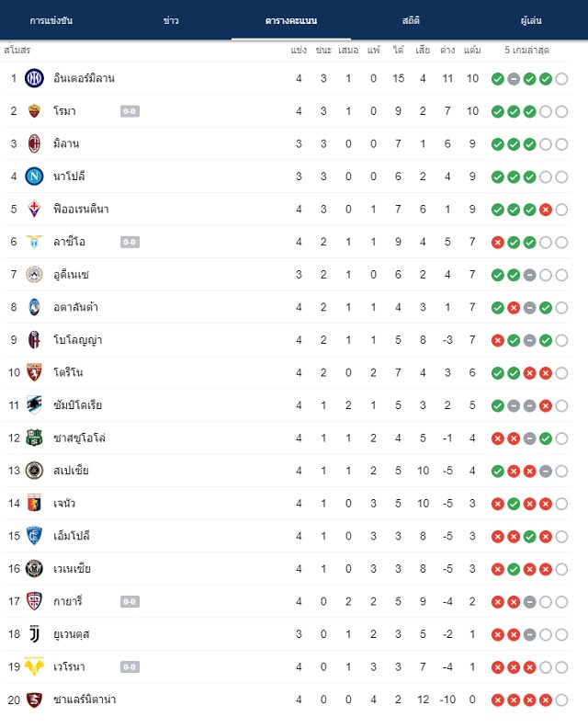
Task: Click the AC Milan club crest
Action: tap(34, 144)
